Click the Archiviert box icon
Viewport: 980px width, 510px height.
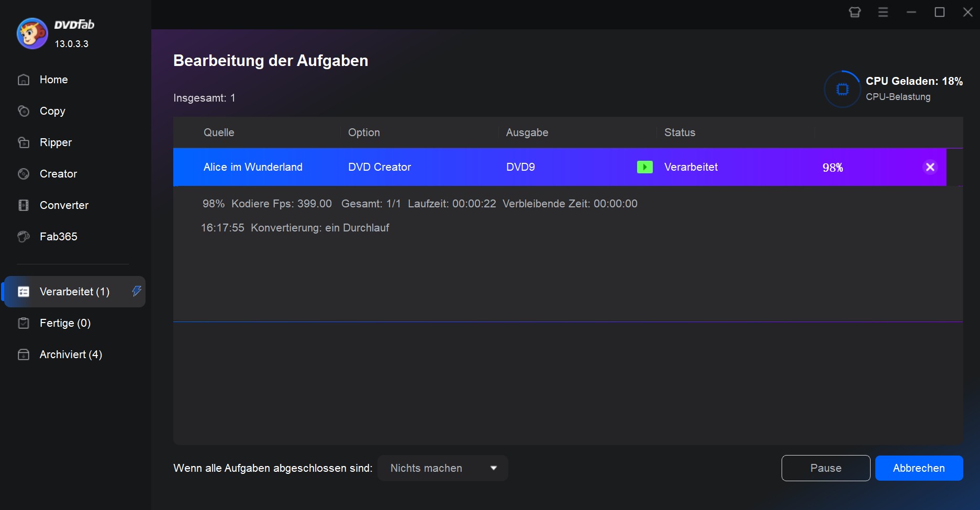coord(24,354)
